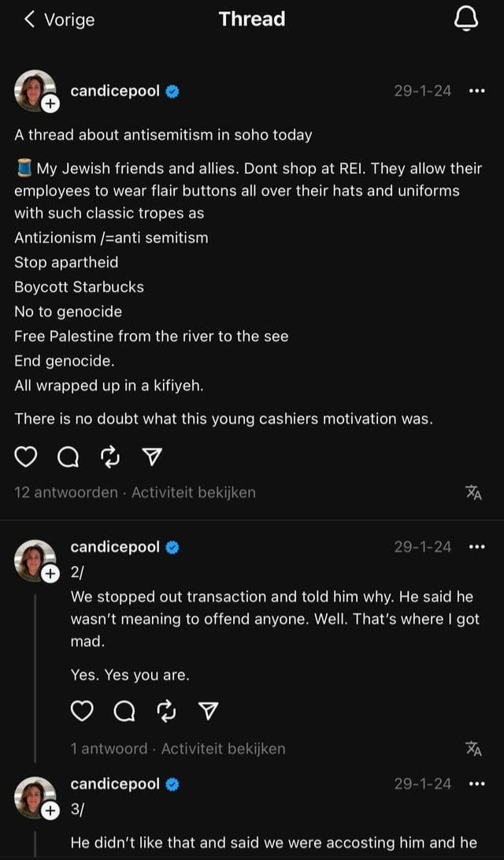Like the 2/ post
This screenshot has width=504, height=860.
coord(82,711)
